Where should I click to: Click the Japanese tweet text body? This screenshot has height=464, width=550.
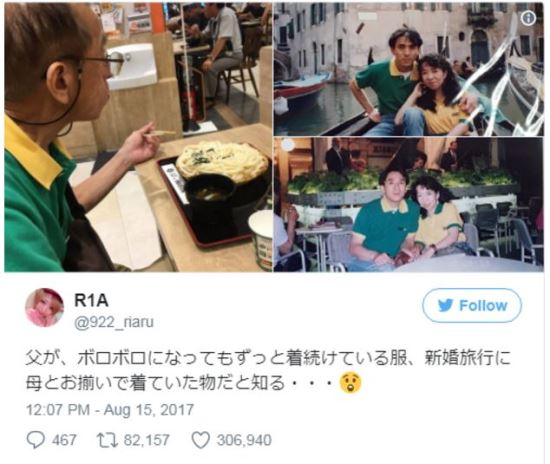pos(268,371)
